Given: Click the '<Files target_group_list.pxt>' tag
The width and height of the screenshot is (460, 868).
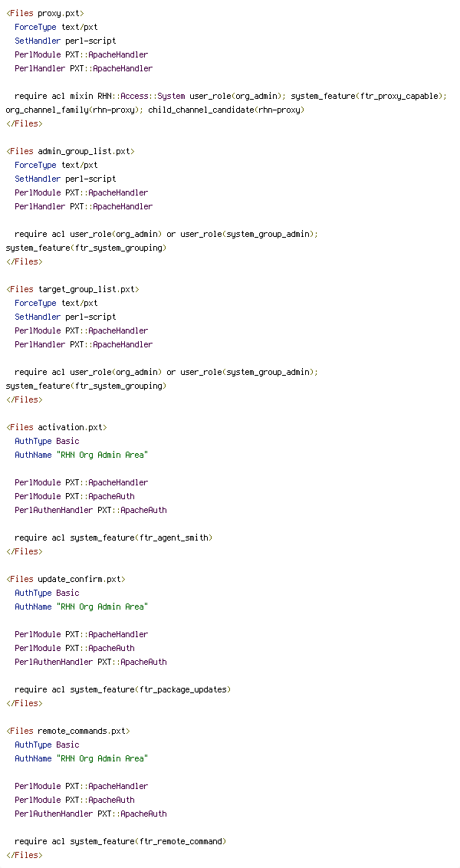Looking at the screenshot, I should (x=72, y=289).
